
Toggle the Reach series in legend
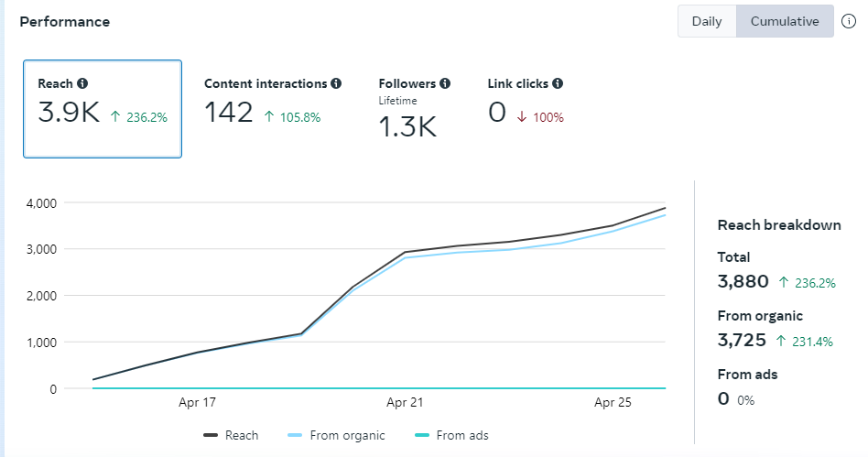pyautogui.click(x=231, y=436)
